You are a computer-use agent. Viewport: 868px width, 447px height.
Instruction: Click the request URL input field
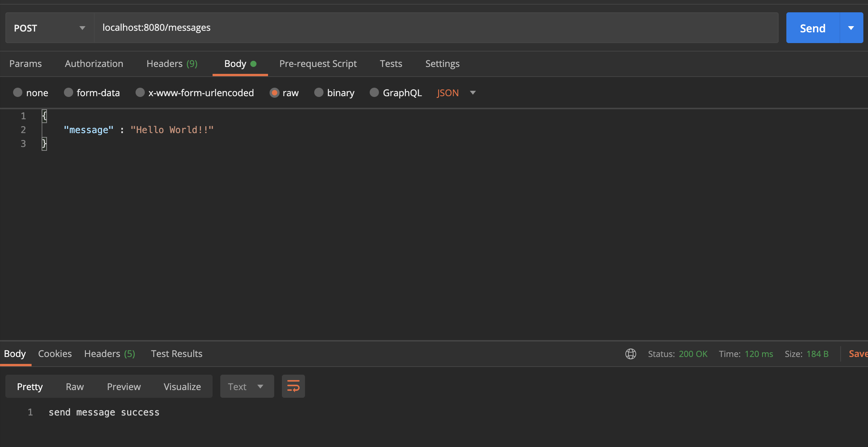[x=435, y=28]
